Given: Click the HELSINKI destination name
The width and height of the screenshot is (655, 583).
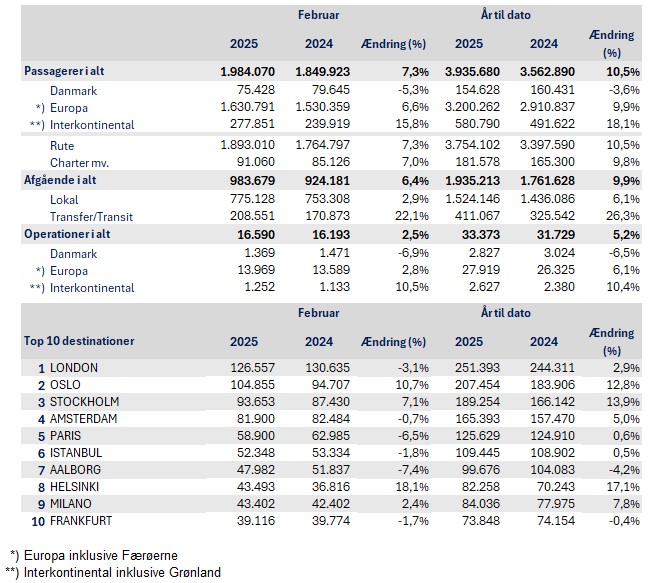Looking at the screenshot, I should (x=77, y=487).
